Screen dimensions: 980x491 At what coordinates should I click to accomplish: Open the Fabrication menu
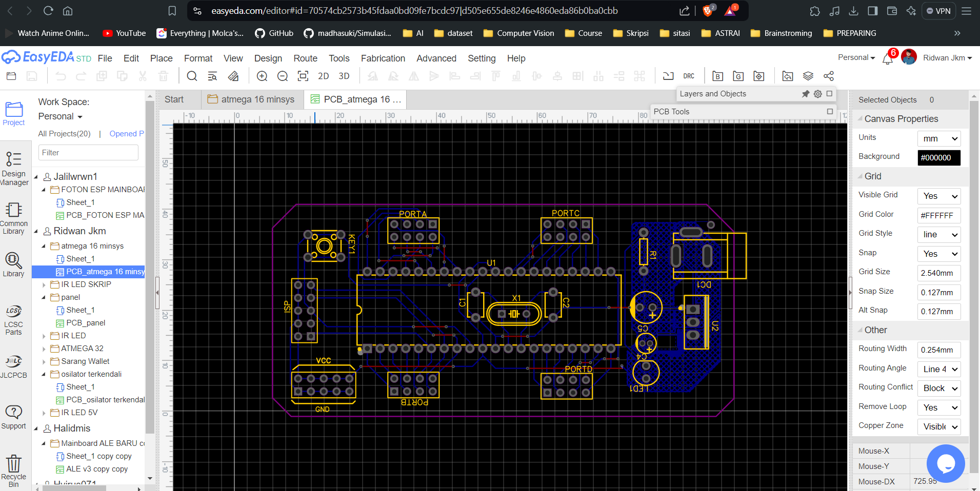point(383,58)
